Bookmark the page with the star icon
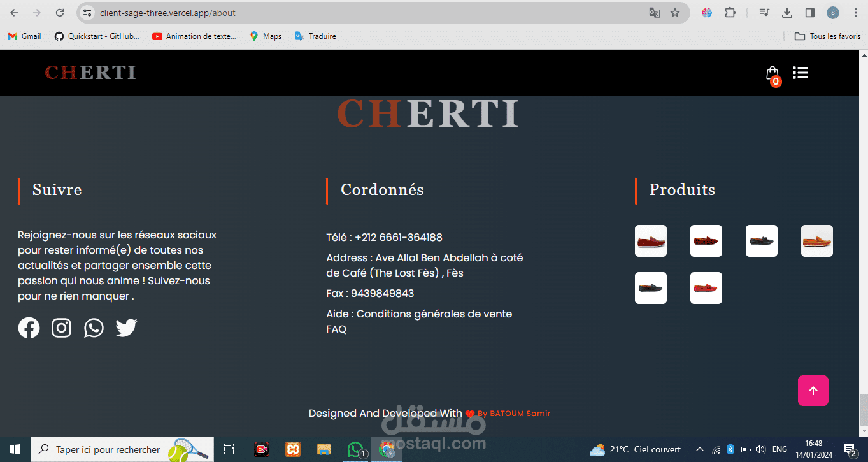Viewport: 868px width, 462px height. tap(675, 13)
